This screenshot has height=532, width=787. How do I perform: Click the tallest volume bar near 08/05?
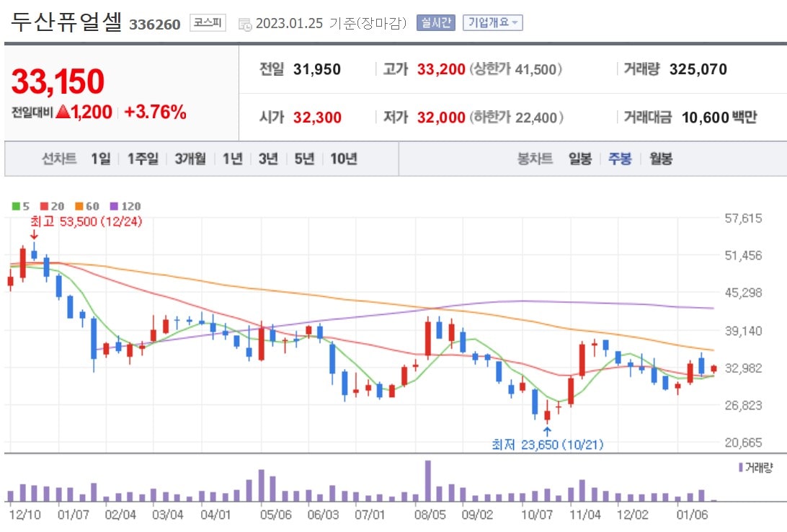[427, 481]
